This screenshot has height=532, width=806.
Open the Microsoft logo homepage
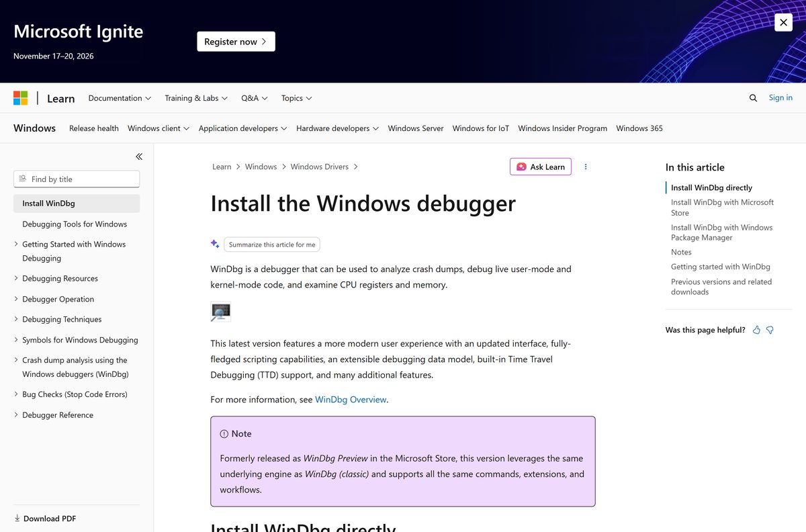point(21,98)
